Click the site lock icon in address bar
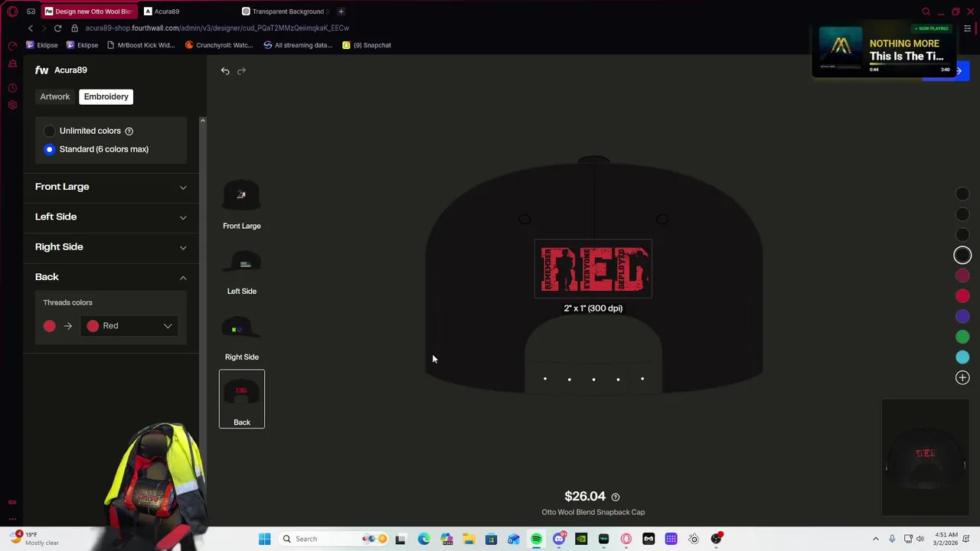 click(x=74, y=28)
